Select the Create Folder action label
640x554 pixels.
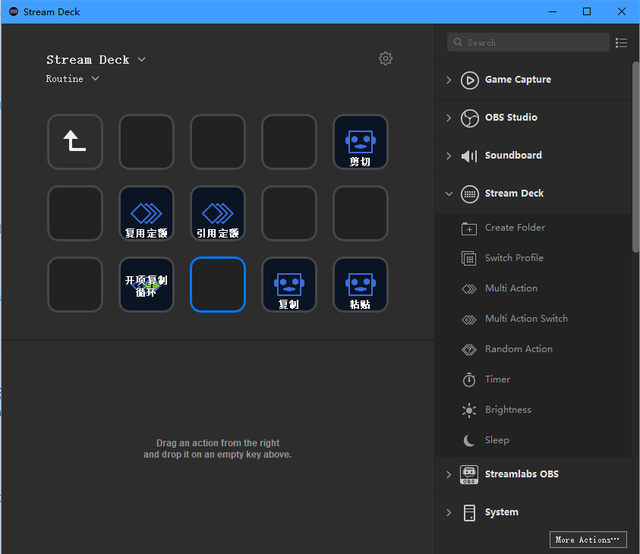(x=515, y=228)
